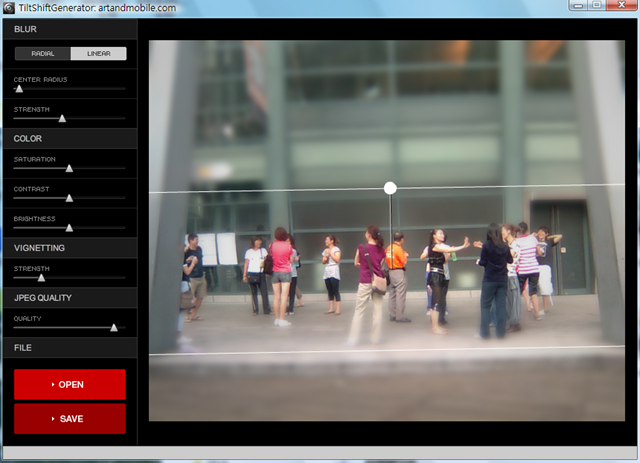
Task: Select the Linear blur mode
Action: [x=98, y=53]
